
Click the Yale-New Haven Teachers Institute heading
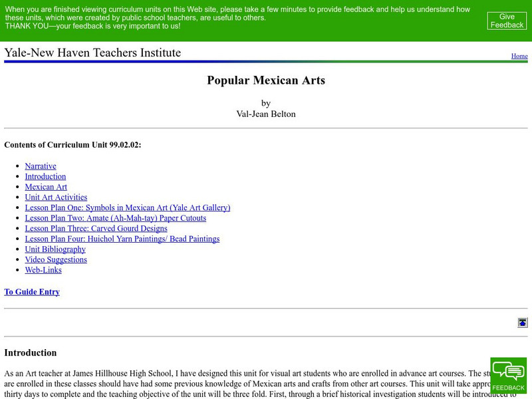[92, 52]
